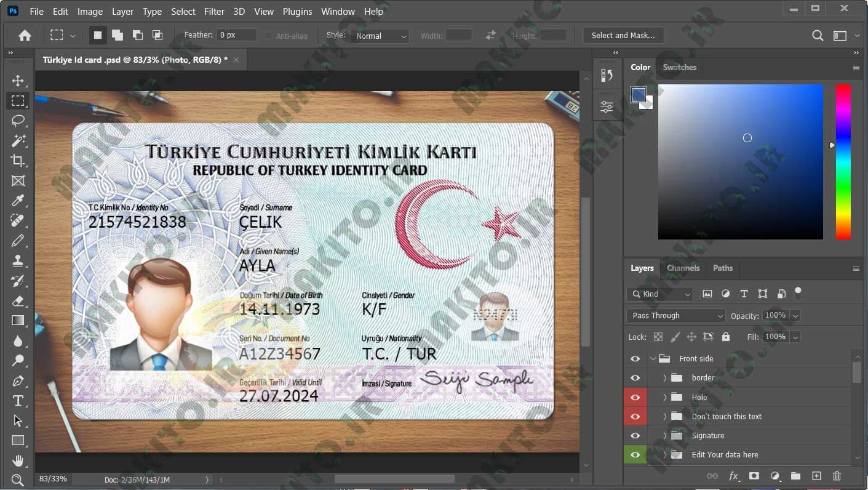
Task: Open the Opacity slider dropdown arrow
Action: click(x=795, y=316)
